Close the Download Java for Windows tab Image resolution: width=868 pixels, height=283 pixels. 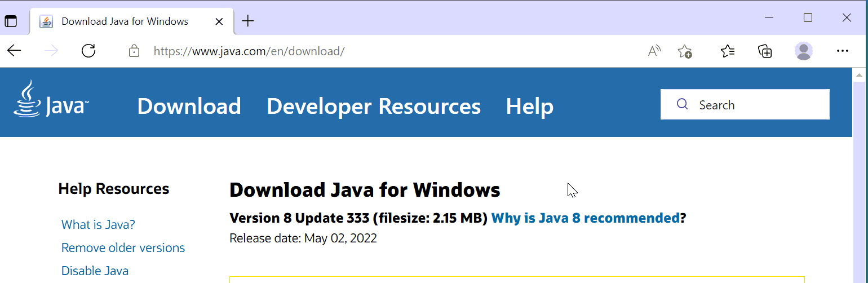point(220,21)
